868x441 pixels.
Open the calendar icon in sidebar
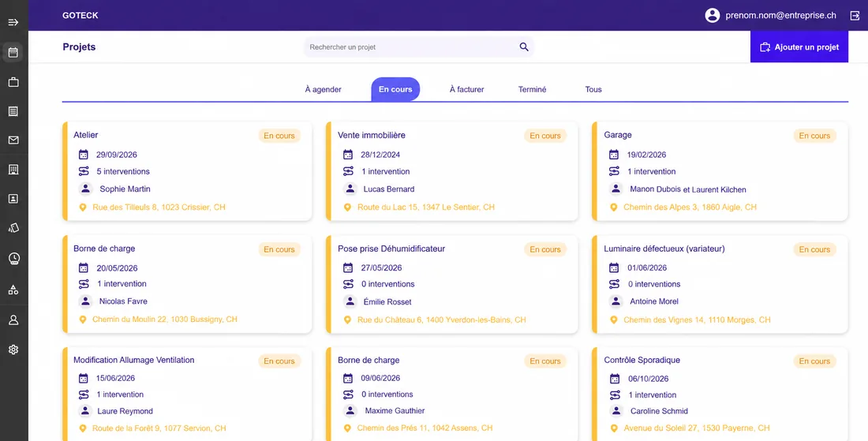14,53
